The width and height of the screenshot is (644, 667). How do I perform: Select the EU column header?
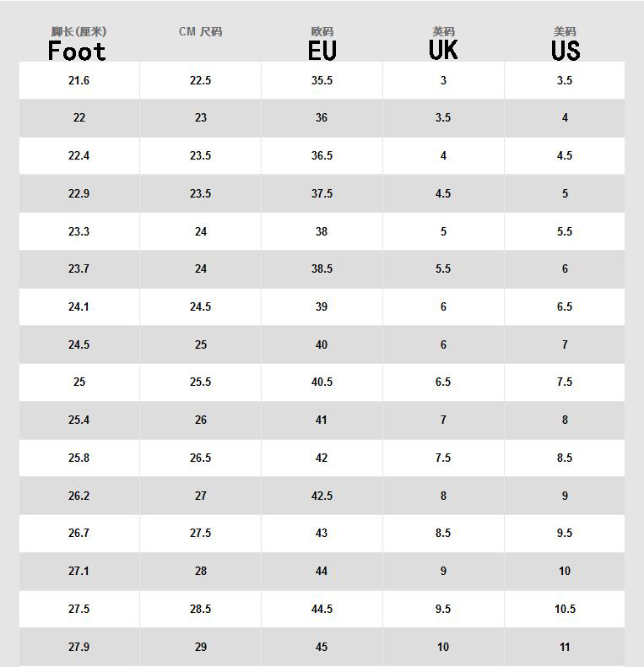(322, 50)
